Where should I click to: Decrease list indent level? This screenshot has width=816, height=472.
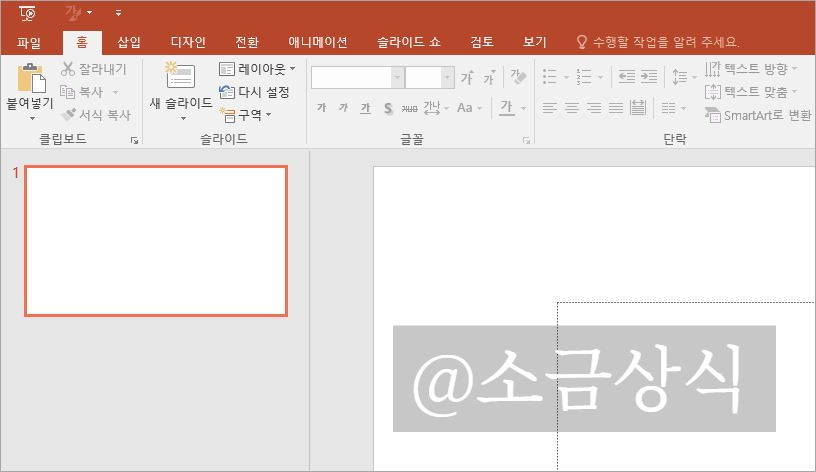[627, 76]
